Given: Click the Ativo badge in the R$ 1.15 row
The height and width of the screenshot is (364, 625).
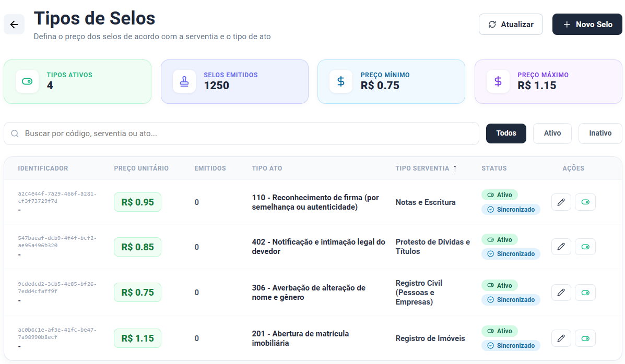Looking at the screenshot, I should pyautogui.click(x=500, y=331).
